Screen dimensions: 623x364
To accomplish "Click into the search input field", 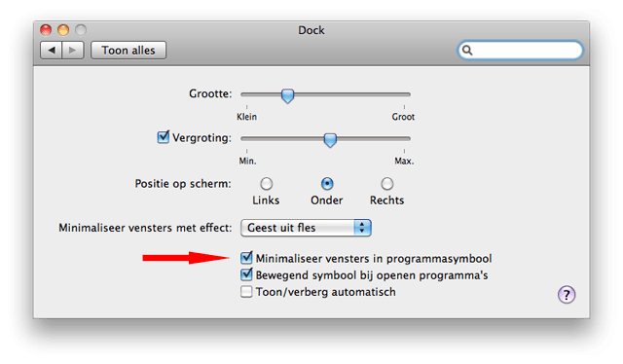I will tap(520, 50).
